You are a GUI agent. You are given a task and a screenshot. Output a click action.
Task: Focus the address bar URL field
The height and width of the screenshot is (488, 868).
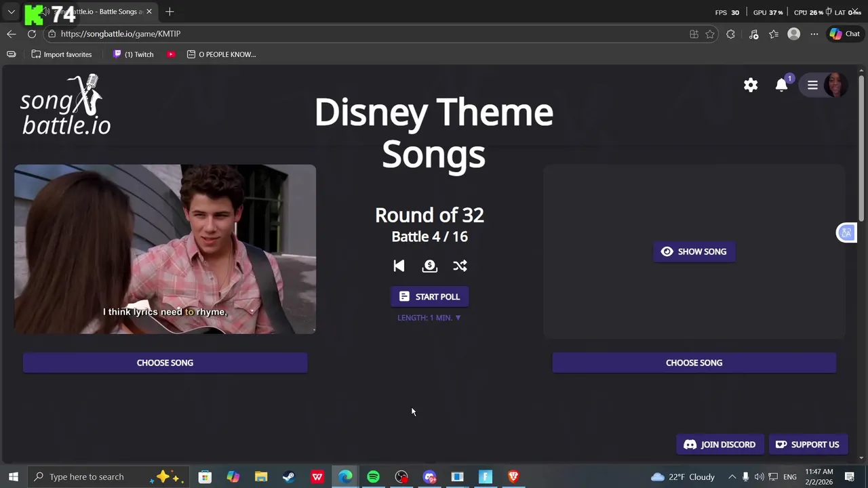click(366, 34)
